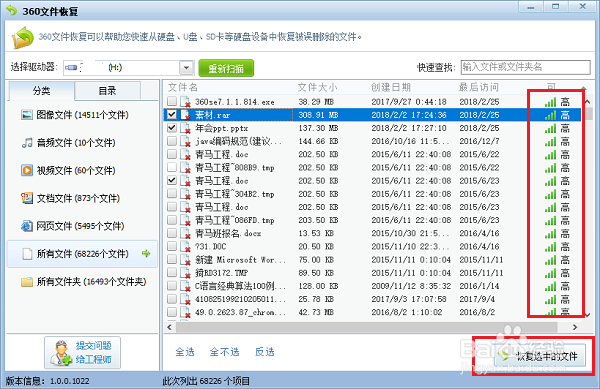Minimize the 360文件恢复 window
The image size is (600, 389).
point(531,7)
